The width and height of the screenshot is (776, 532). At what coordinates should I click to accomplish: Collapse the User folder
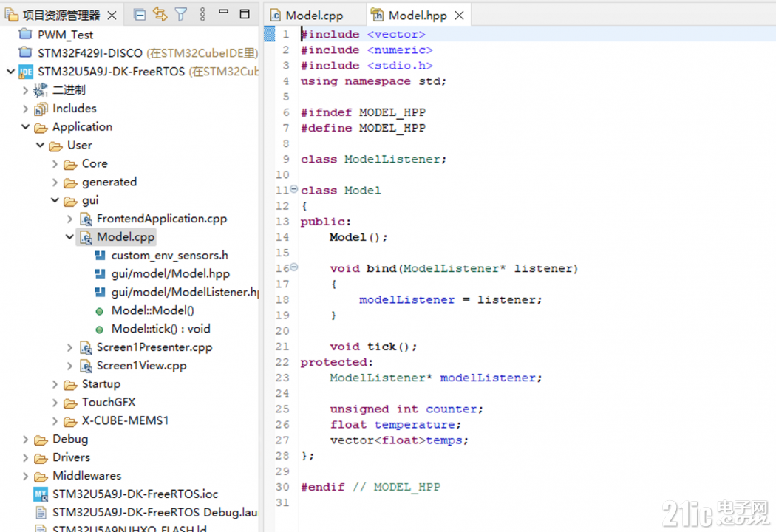point(40,145)
